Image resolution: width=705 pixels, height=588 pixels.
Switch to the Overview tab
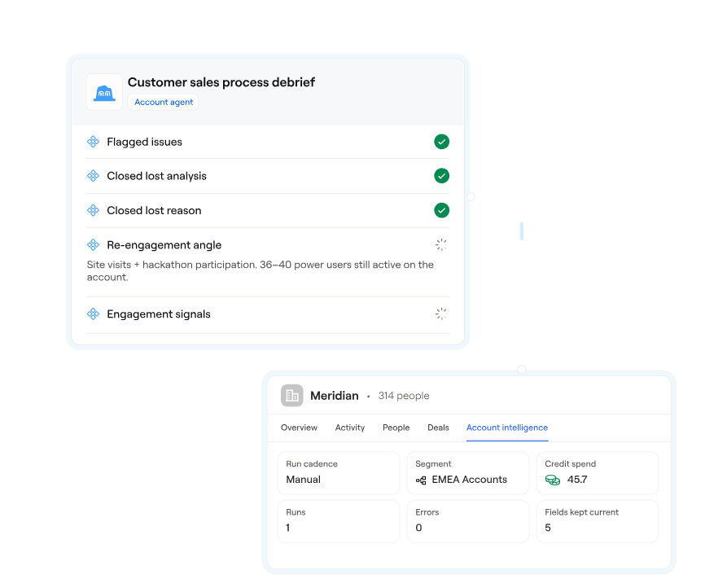point(299,428)
